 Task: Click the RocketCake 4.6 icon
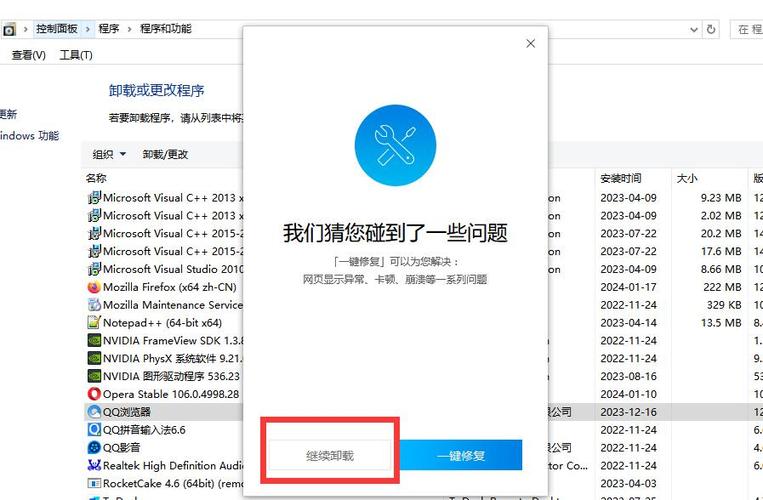coord(94,483)
